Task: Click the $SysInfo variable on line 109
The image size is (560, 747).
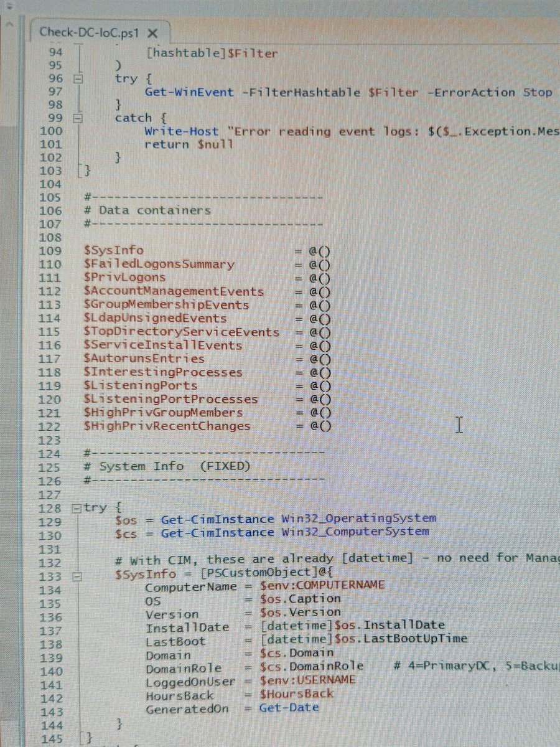Action: click(x=113, y=250)
